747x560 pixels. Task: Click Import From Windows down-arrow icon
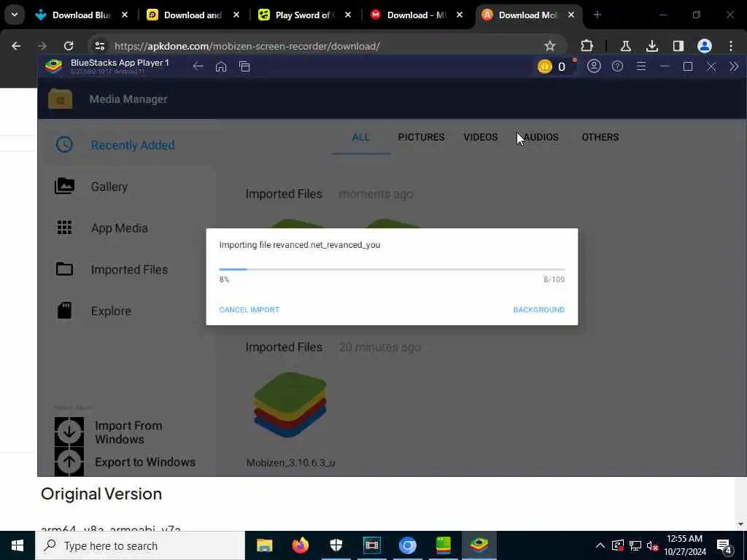(69, 432)
